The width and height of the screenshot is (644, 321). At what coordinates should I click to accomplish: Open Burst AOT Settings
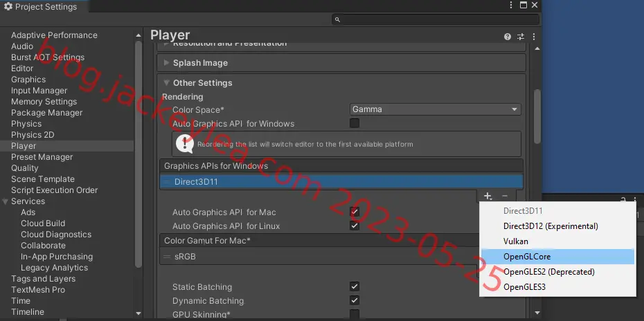(48, 57)
